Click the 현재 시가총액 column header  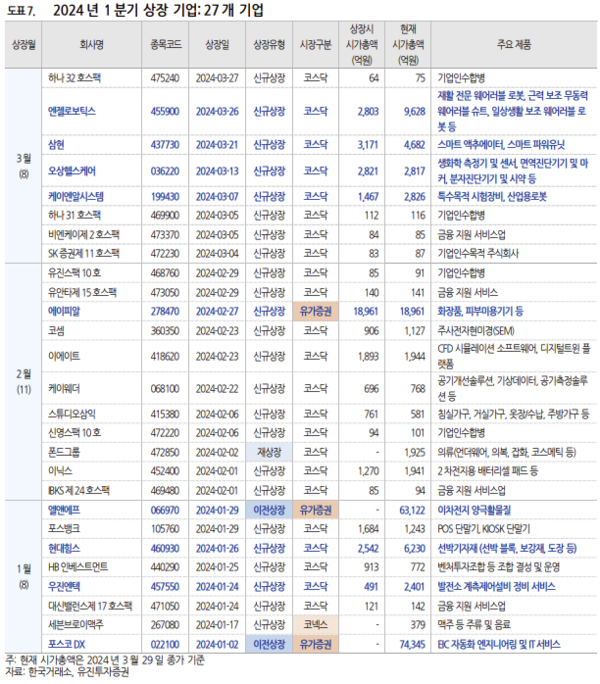[x=408, y=44]
